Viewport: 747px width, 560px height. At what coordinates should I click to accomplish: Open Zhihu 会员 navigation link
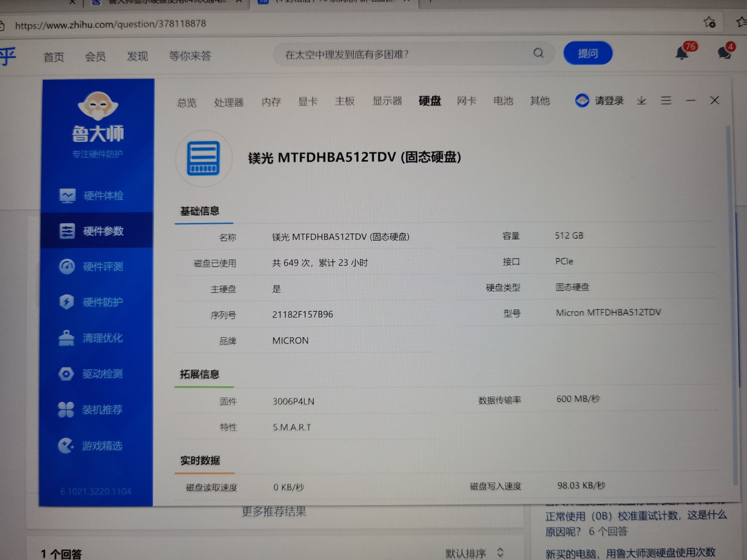coord(95,56)
